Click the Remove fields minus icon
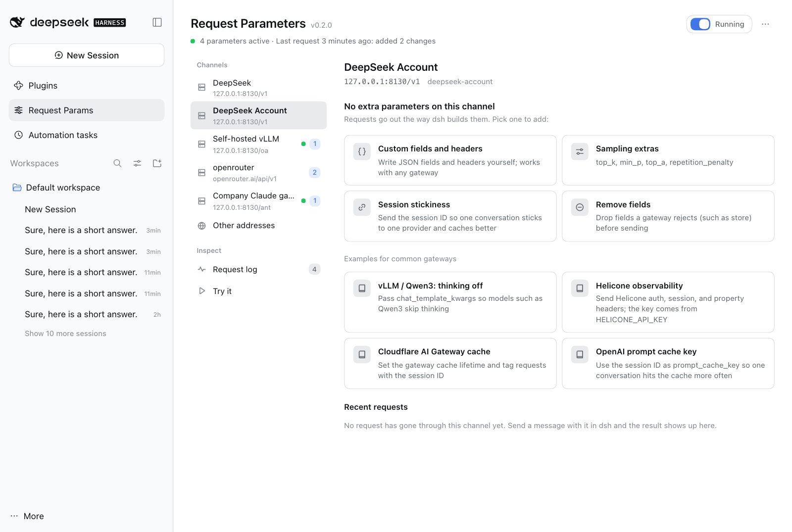The height and width of the screenshot is (532, 792). coord(580,207)
